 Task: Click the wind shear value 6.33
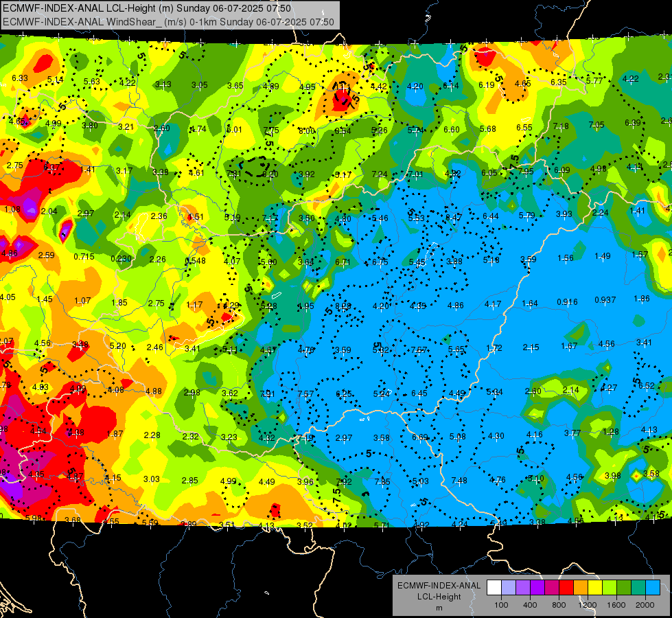20,78
